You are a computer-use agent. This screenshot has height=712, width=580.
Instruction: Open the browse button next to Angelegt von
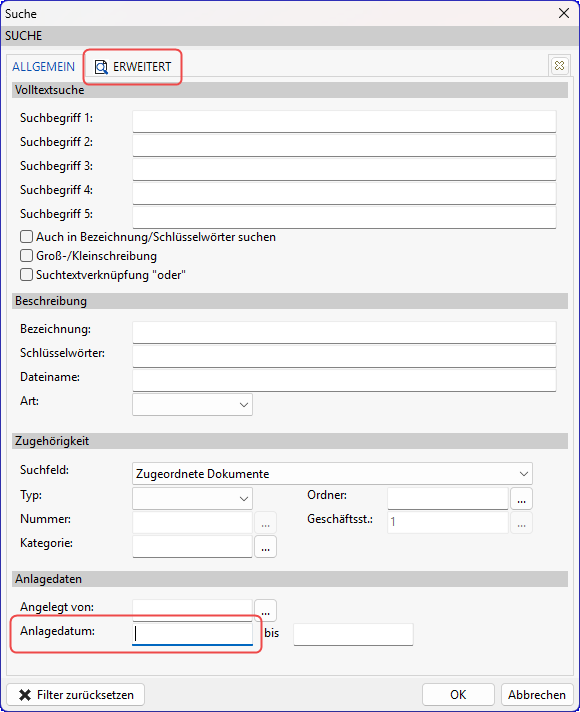265,610
